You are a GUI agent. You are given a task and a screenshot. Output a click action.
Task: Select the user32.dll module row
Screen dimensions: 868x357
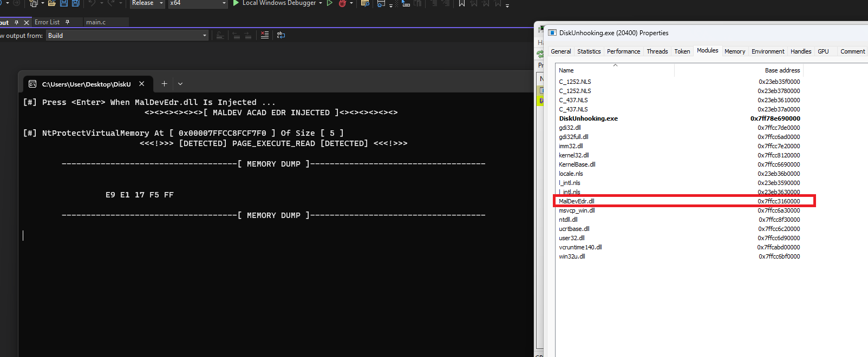pyautogui.click(x=679, y=238)
